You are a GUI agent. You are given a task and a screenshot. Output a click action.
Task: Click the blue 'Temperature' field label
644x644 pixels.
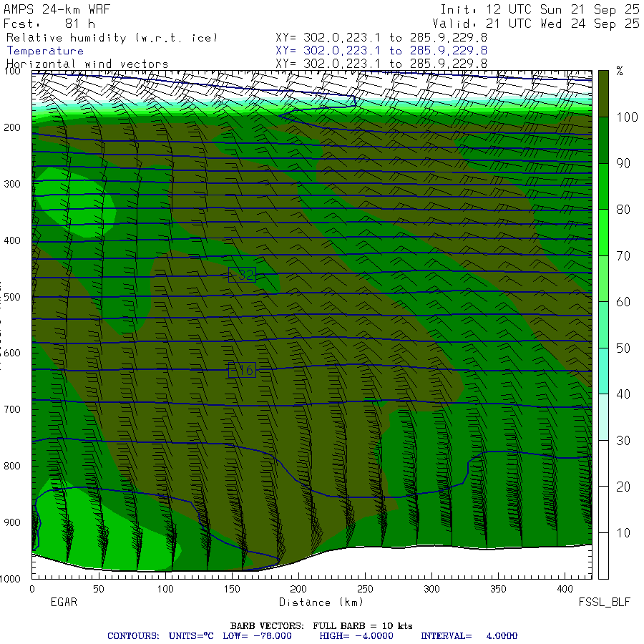click(x=45, y=51)
